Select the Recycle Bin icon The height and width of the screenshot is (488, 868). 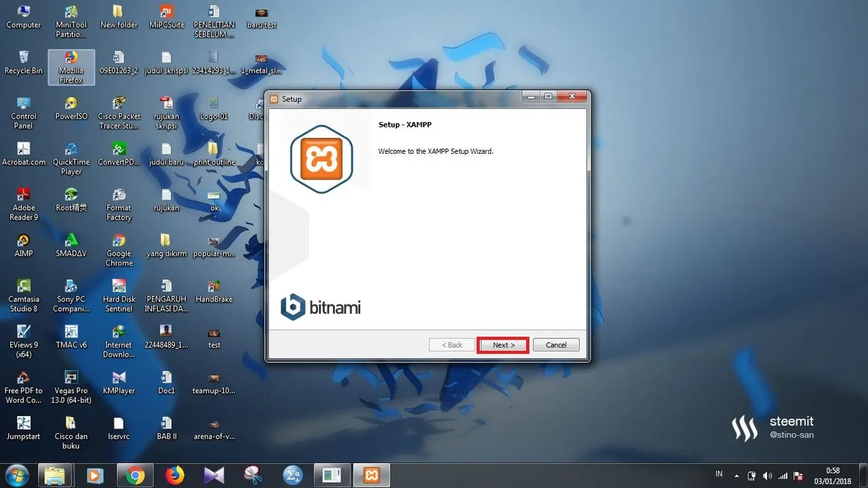pos(24,63)
